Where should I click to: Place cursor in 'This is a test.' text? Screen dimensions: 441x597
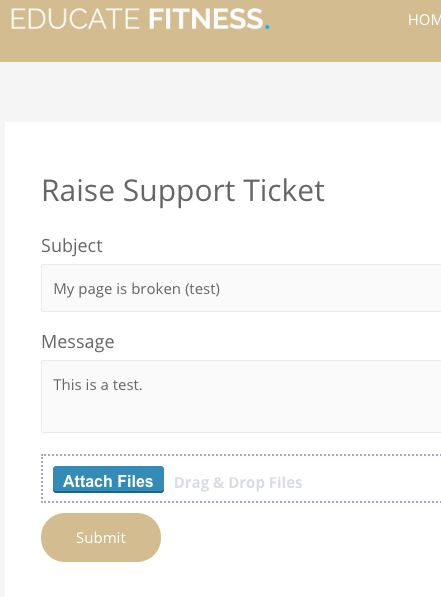pyautogui.click(x=97, y=385)
